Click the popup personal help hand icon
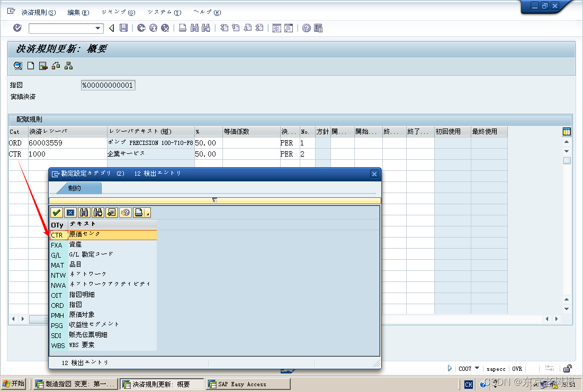Image resolution: width=583 pixels, height=392 pixels. point(125,213)
